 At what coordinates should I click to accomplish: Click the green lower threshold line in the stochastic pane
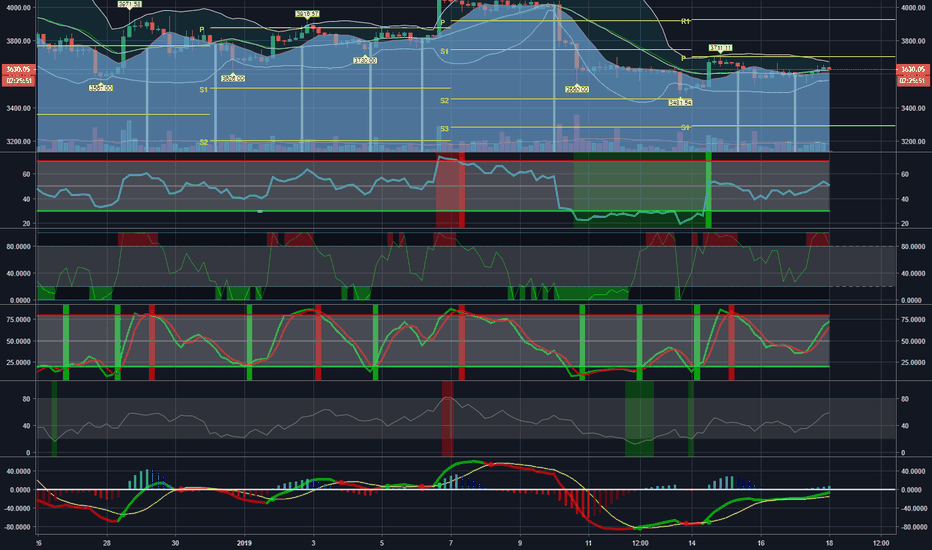(433, 366)
